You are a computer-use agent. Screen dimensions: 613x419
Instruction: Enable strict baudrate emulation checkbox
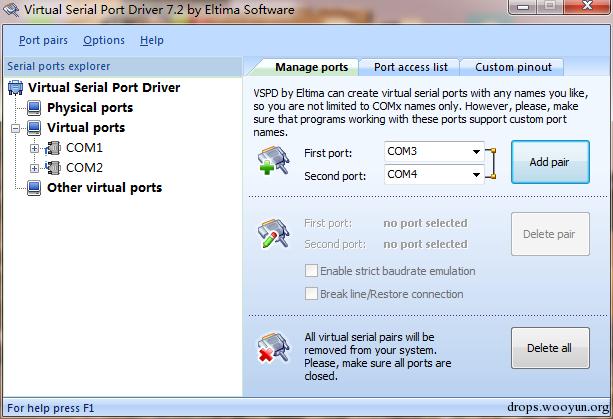point(311,270)
